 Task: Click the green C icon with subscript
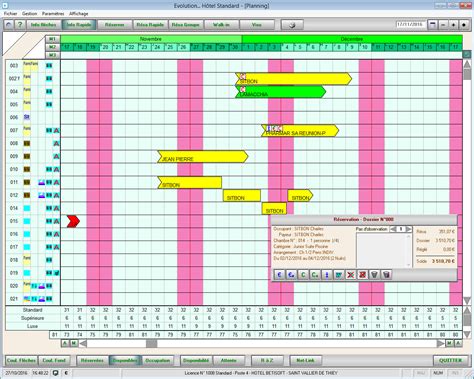click(315, 275)
